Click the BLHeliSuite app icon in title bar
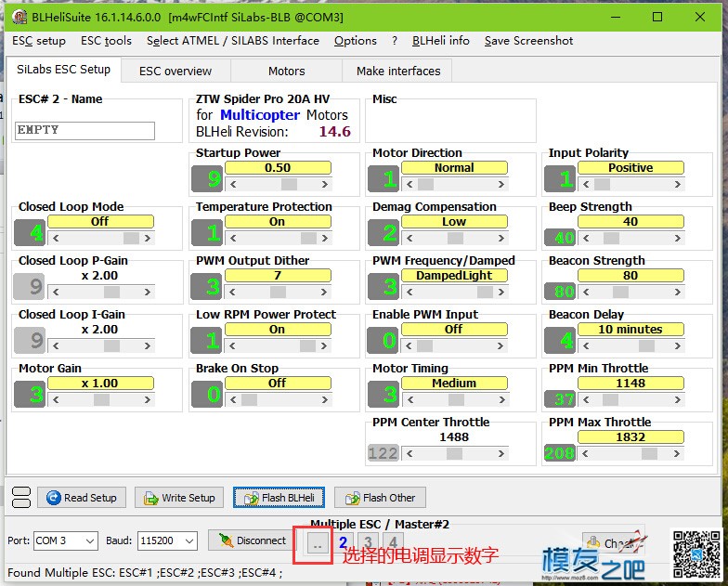This screenshot has height=586, width=728. pyautogui.click(x=19, y=17)
